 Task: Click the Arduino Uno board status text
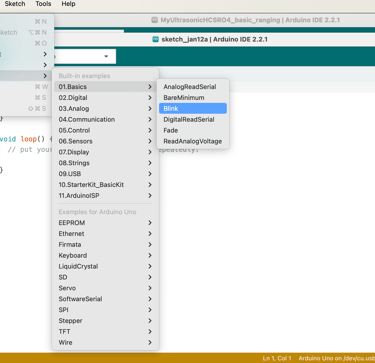click(337, 358)
